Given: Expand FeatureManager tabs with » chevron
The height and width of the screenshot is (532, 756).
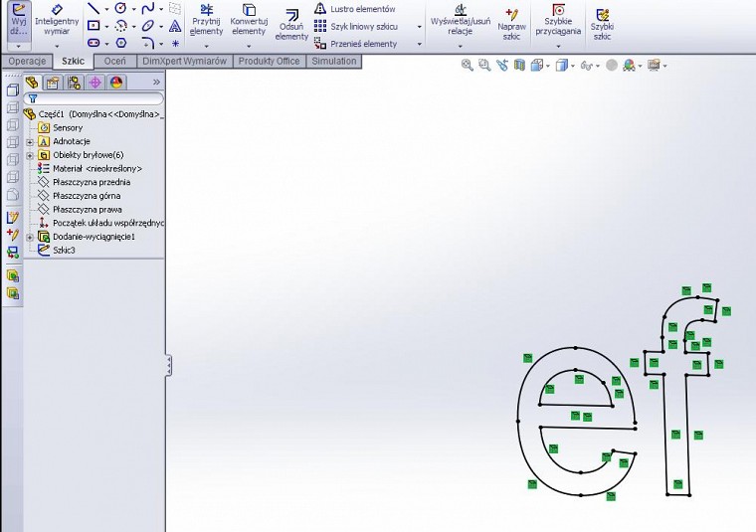Looking at the screenshot, I should (157, 82).
